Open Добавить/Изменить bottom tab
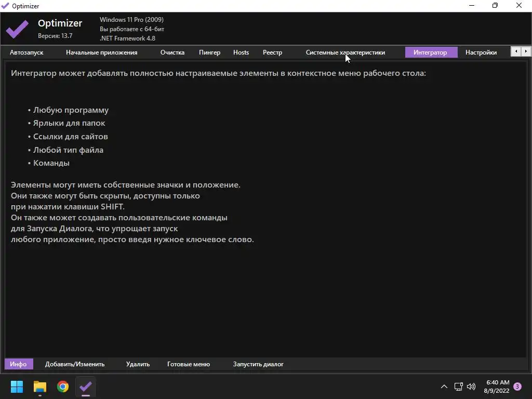Screen dimensions: 532x399 75,364
